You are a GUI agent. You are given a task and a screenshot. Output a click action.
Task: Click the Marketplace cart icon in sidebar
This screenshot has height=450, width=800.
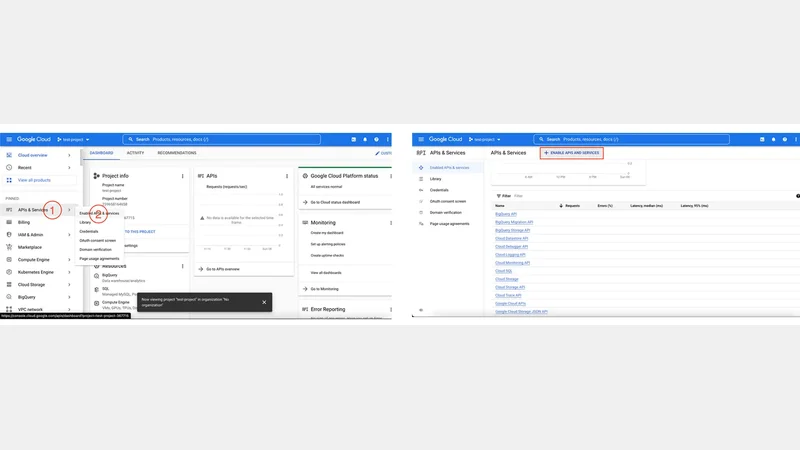tap(9, 247)
